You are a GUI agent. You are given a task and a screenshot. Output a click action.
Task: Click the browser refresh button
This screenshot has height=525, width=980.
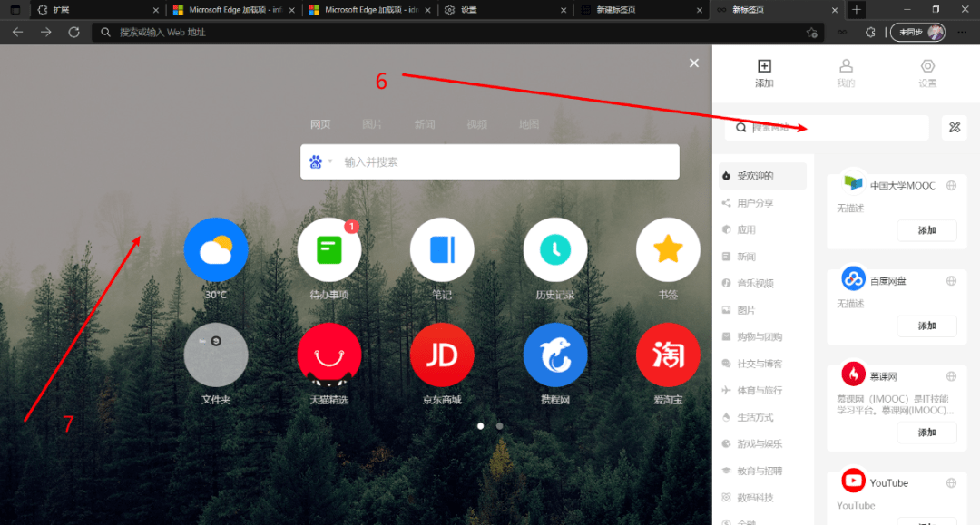click(x=73, y=32)
